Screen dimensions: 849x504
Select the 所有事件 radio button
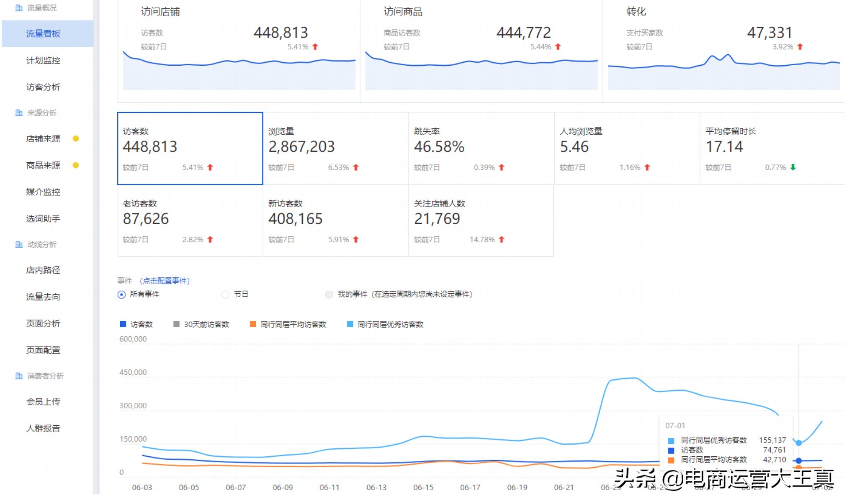[121, 294]
